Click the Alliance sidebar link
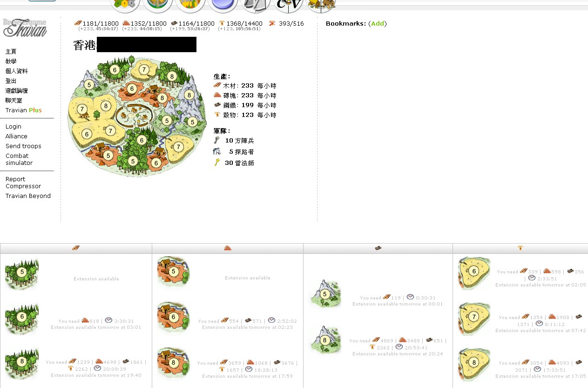This screenshot has width=588, height=388. [x=16, y=136]
